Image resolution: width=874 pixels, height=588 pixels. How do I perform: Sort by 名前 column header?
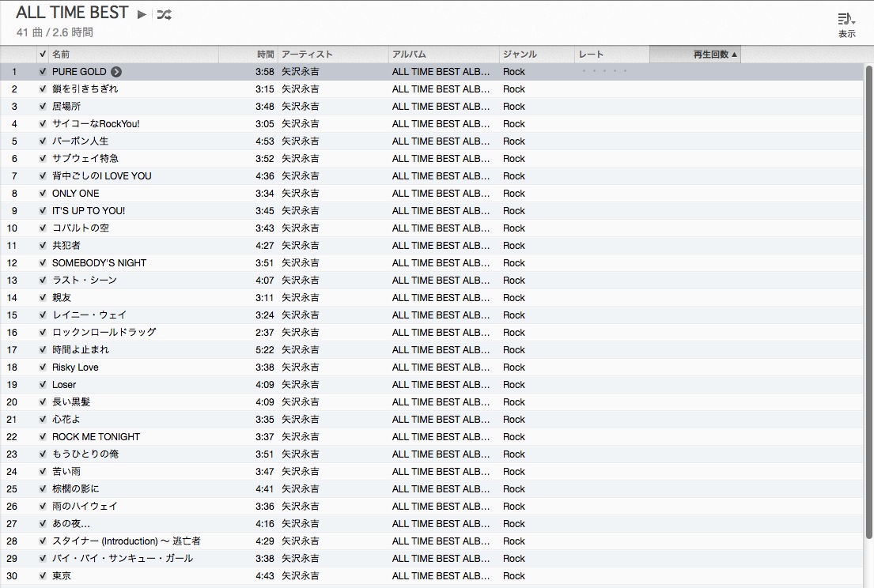tap(134, 54)
